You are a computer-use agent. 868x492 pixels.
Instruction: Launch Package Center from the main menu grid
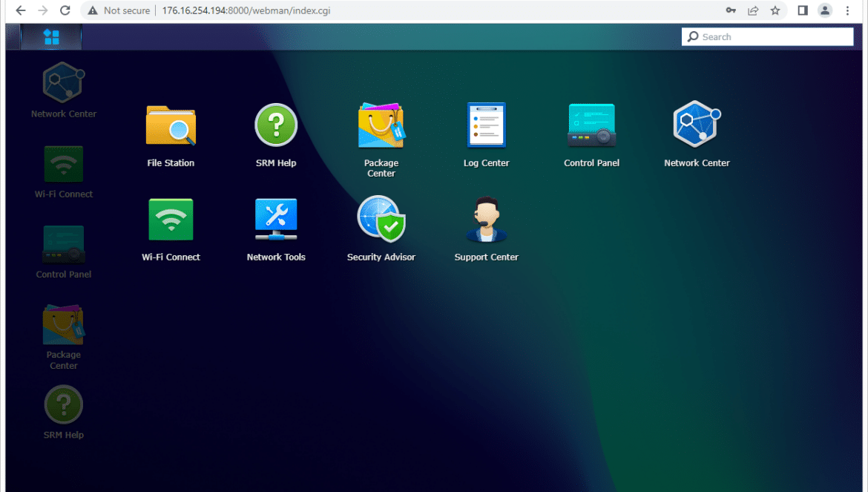pyautogui.click(x=381, y=140)
